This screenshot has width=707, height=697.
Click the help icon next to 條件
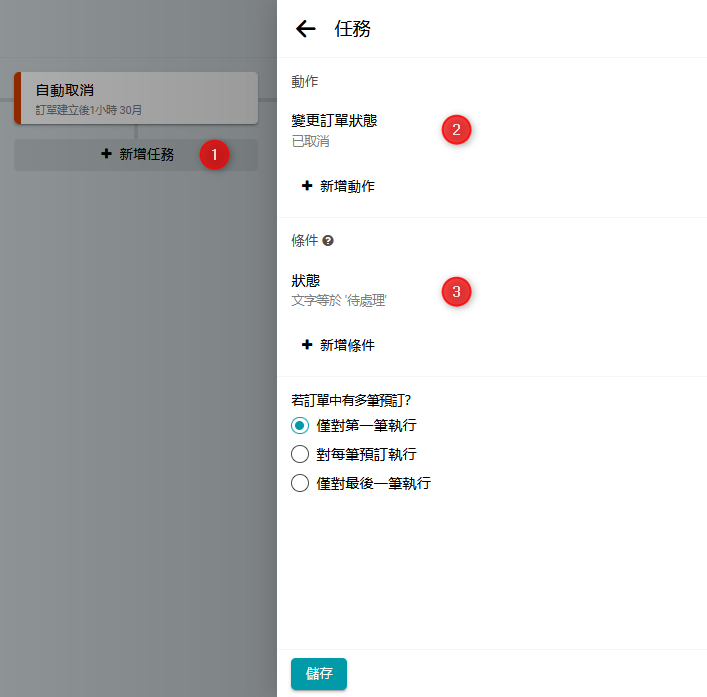[328, 241]
